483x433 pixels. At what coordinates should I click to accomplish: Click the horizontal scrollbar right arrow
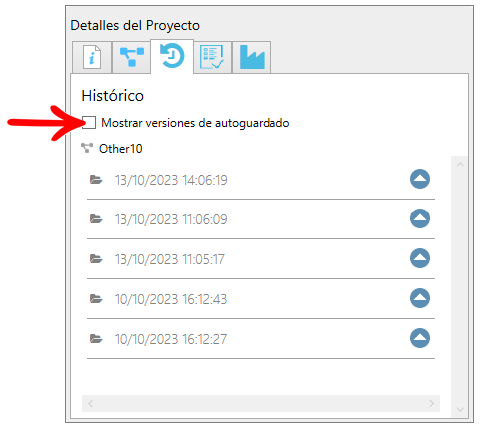point(432,404)
